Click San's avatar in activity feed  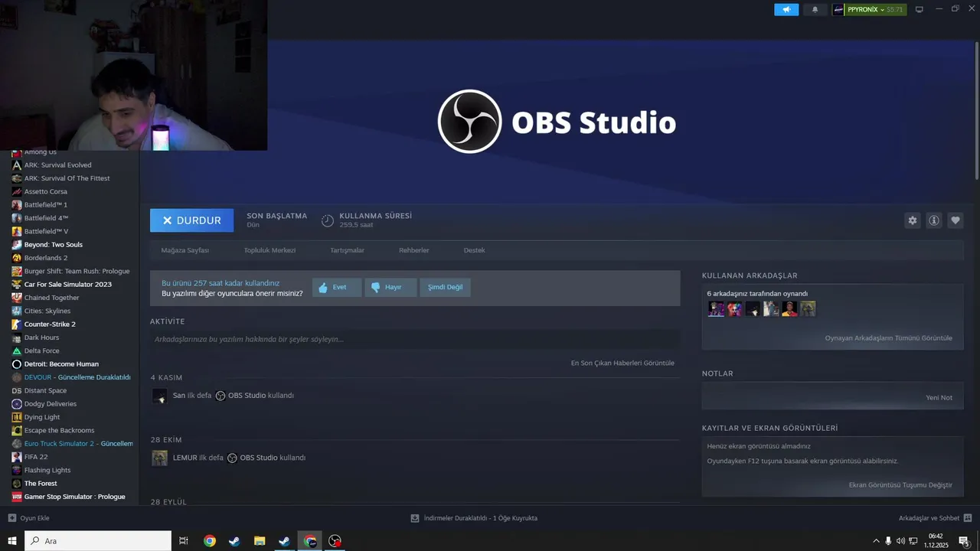[x=159, y=396]
